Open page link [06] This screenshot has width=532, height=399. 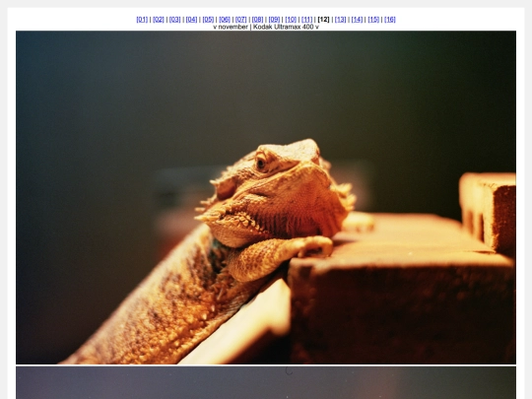[225, 20]
